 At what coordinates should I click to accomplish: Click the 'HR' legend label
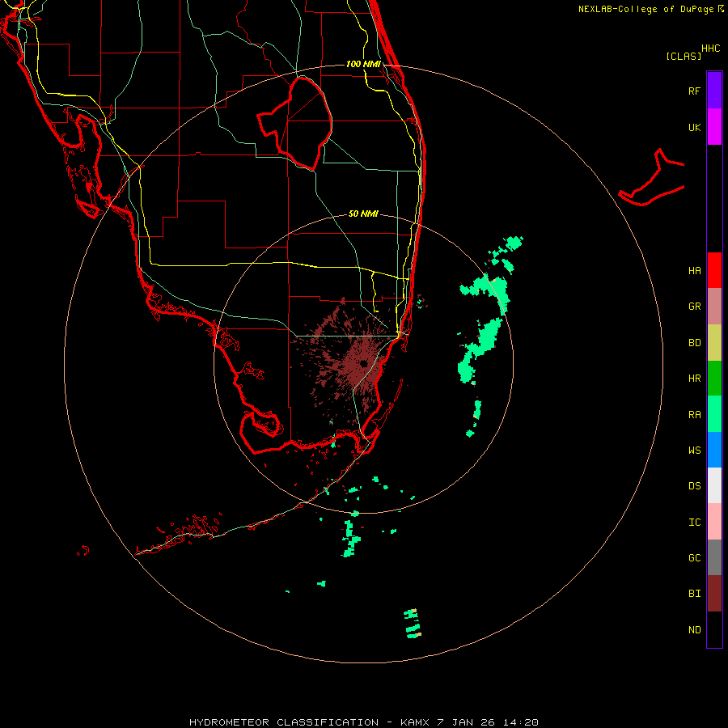(694, 379)
